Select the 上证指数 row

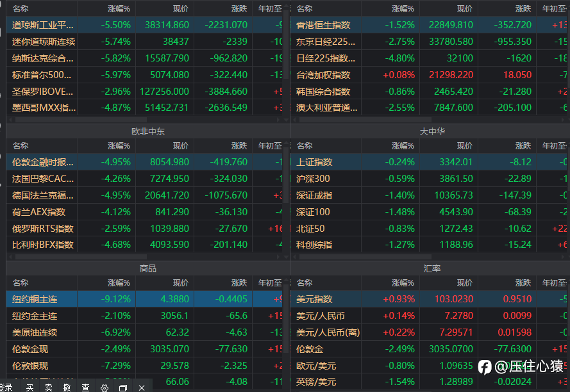point(315,162)
